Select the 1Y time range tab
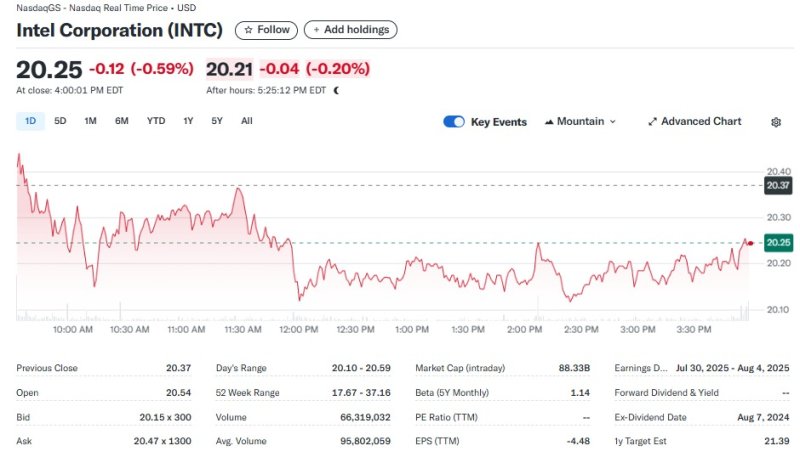The image size is (800, 457). point(188,121)
